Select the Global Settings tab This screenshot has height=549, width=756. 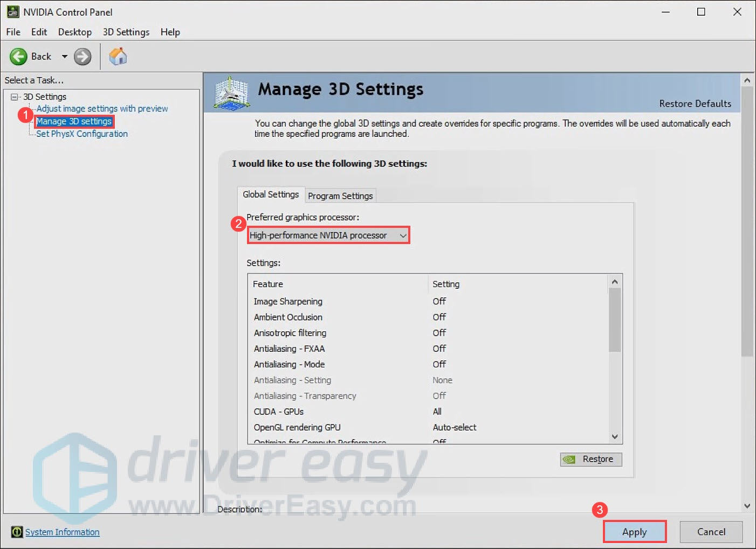coord(271,194)
